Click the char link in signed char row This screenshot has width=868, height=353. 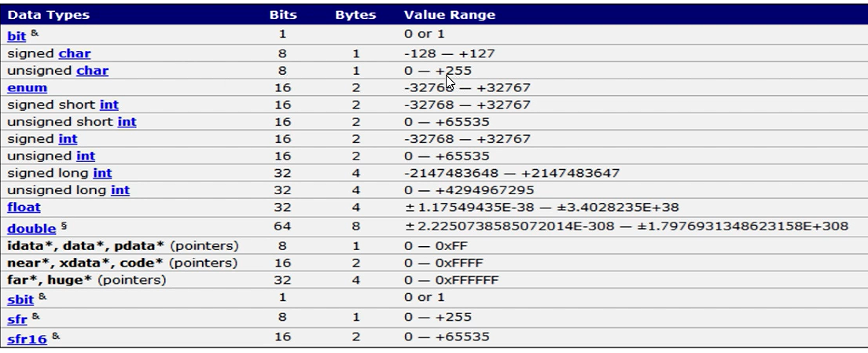point(74,53)
